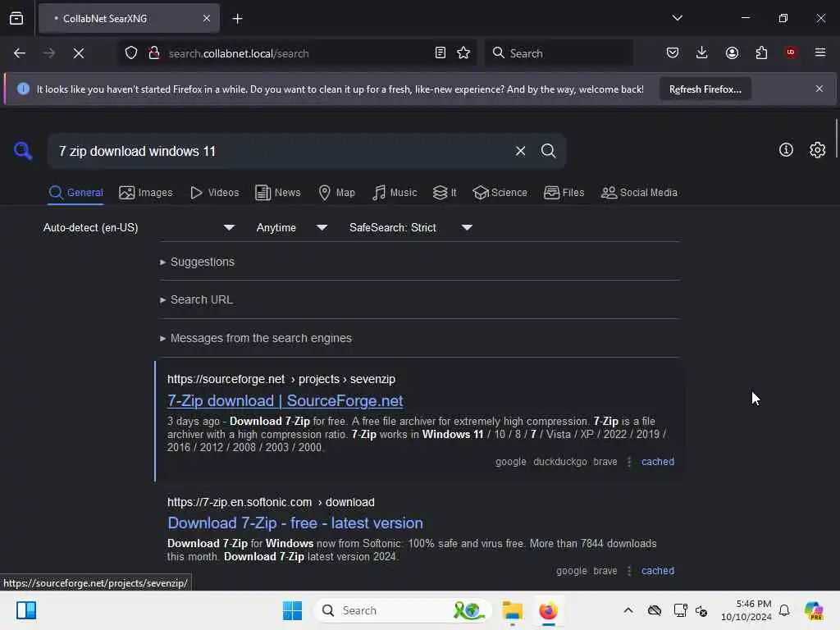This screenshot has width=840, height=630.
Task: Submit search with magnifier button
Action: pos(548,151)
